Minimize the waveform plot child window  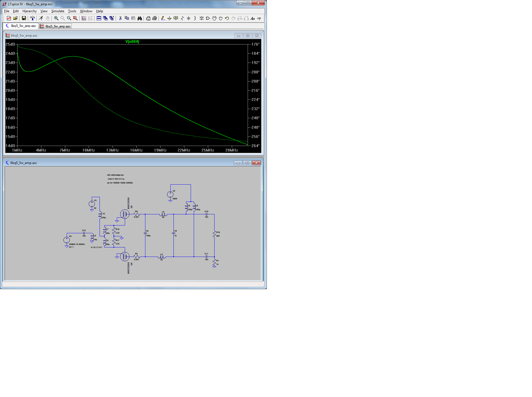point(238,35)
